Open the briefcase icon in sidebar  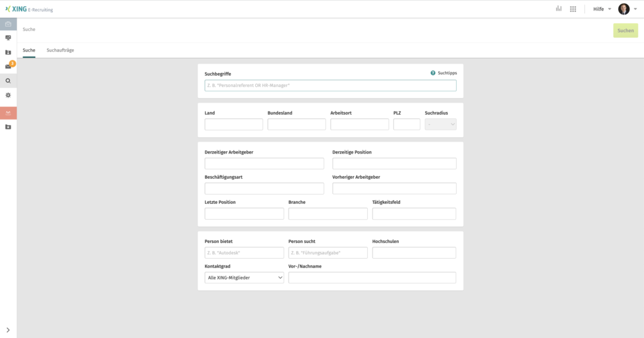(8, 25)
